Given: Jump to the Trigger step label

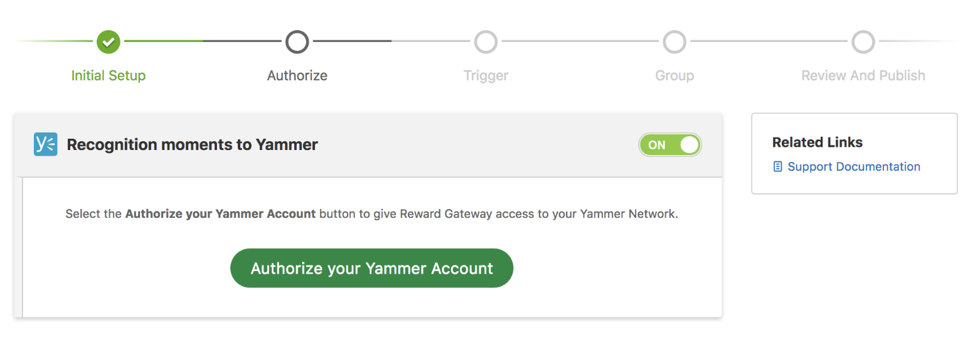Looking at the screenshot, I should click(x=486, y=76).
